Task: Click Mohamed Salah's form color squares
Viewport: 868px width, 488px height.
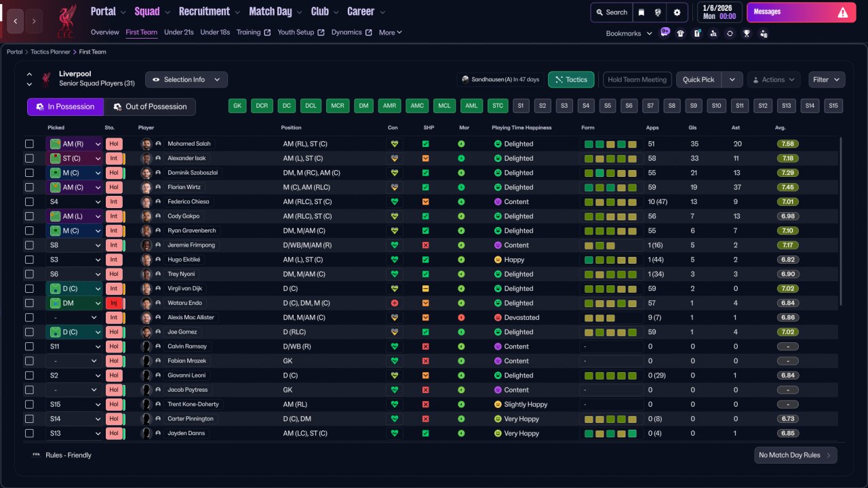Action: tap(610, 144)
